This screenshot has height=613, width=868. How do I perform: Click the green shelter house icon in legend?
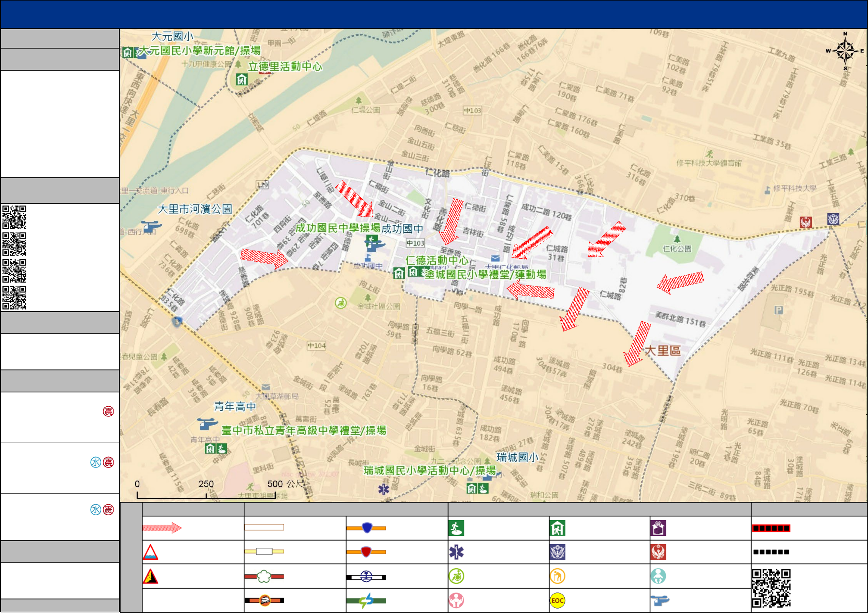click(x=558, y=528)
